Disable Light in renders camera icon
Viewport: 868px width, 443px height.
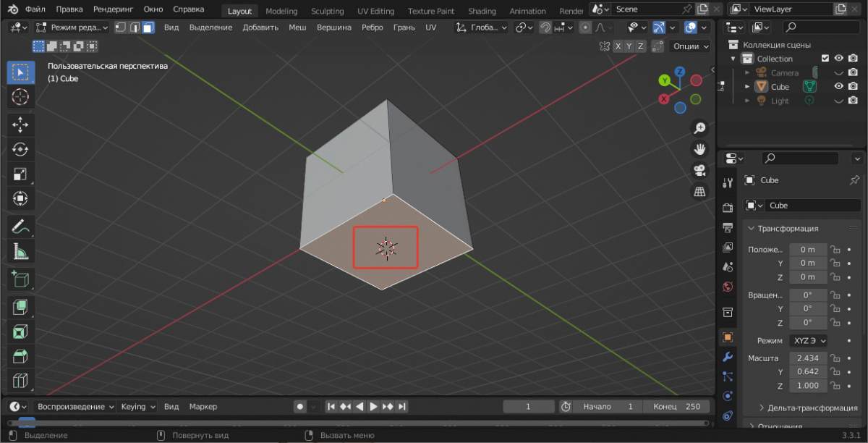(x=854, y=101)
